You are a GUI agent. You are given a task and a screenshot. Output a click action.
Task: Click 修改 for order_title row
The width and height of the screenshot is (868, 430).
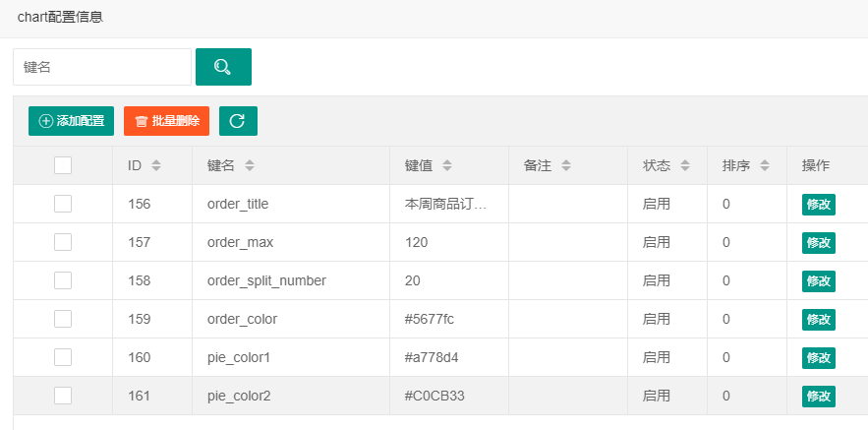coord(819,205)
